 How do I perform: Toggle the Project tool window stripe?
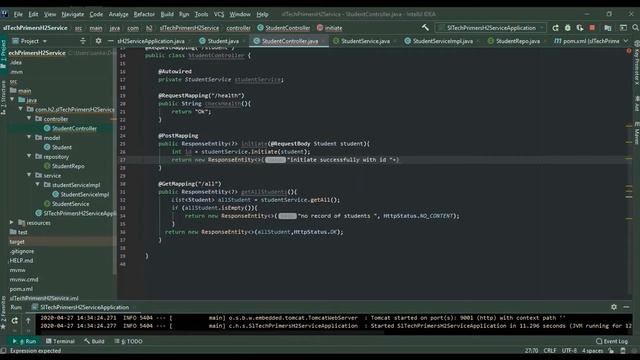pyautogui.click(x=3, y=54)
